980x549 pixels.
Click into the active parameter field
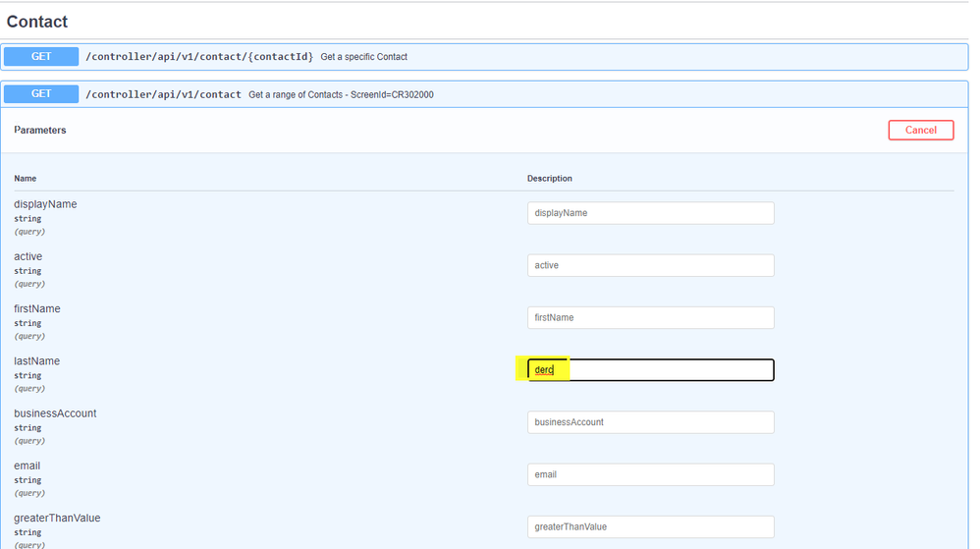650,265
